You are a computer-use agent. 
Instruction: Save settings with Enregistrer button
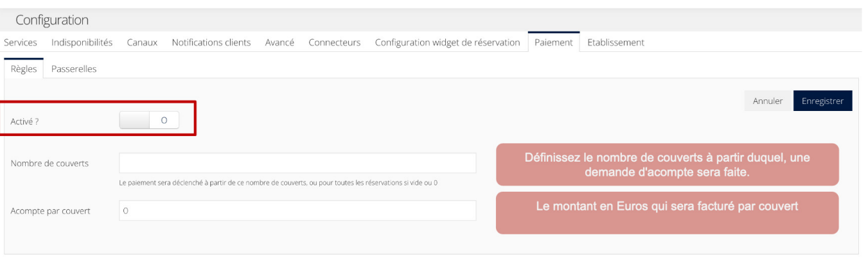[x=823, y=101]
